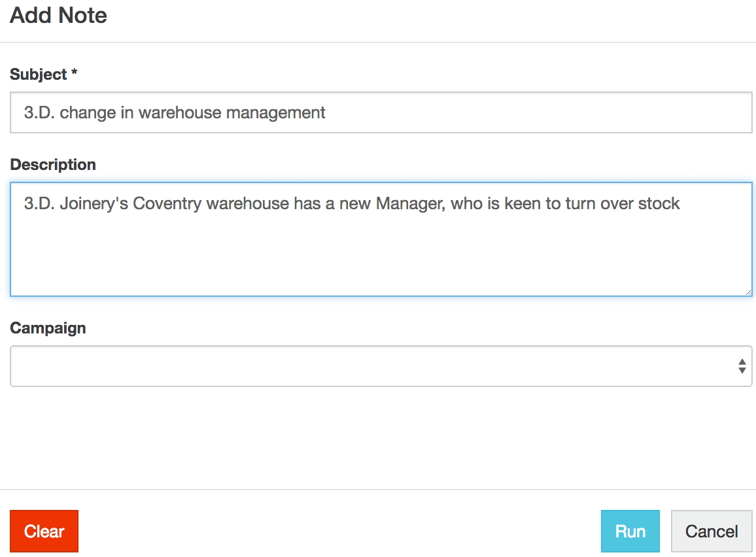Image resolution: width=756 pixels, height=557 pixels.
Task: Click the word "Manager" in the Description
Action: (x=409, y=204)
